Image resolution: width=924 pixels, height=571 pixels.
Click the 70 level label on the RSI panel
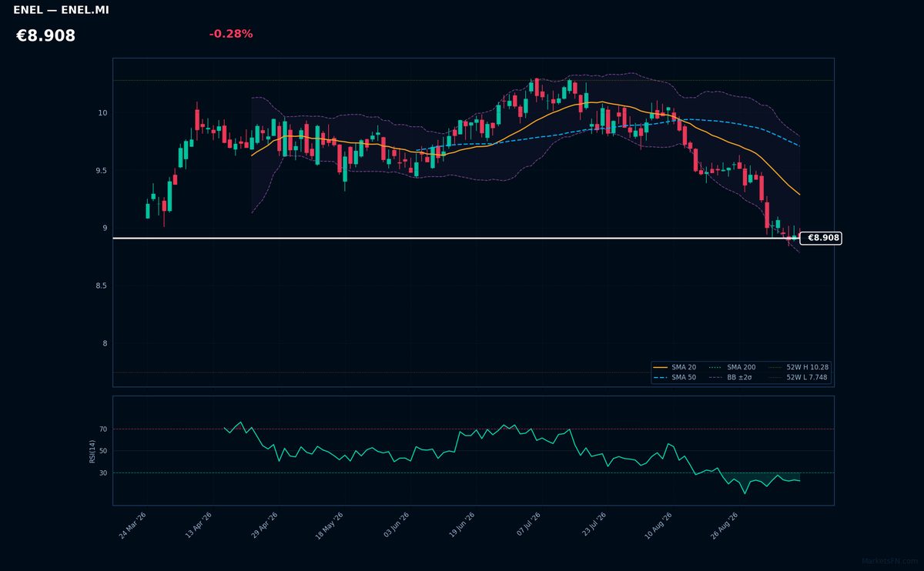coord(103,429)
